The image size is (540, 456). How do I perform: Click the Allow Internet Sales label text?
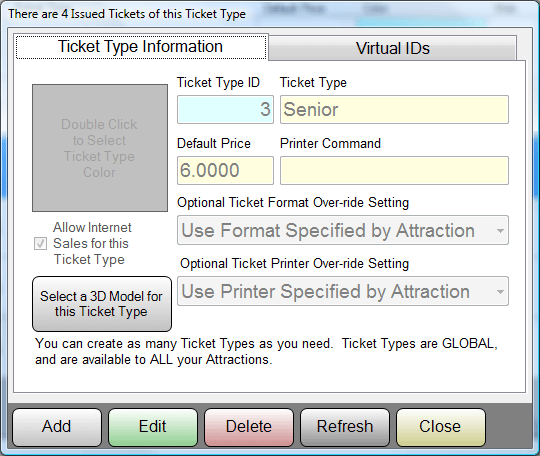(91, 243)
